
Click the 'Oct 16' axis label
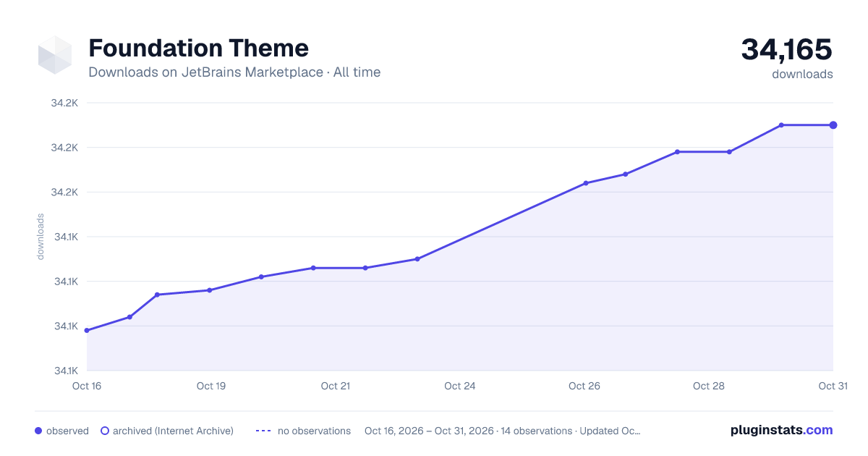coord(87,386)
